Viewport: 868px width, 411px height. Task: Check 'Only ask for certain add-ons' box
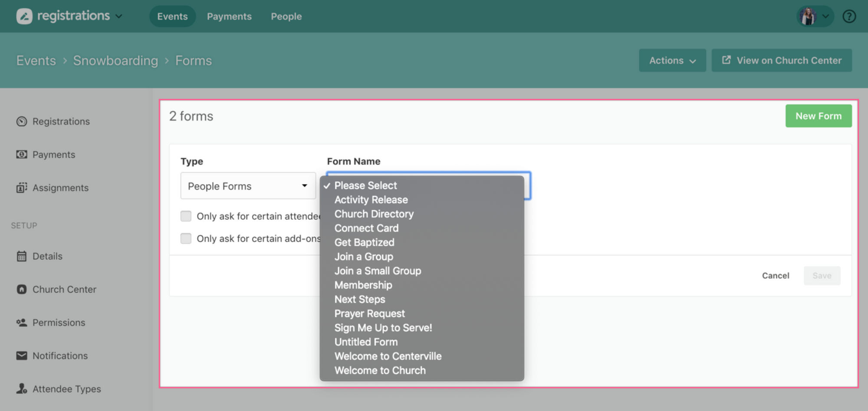point(186,238)
